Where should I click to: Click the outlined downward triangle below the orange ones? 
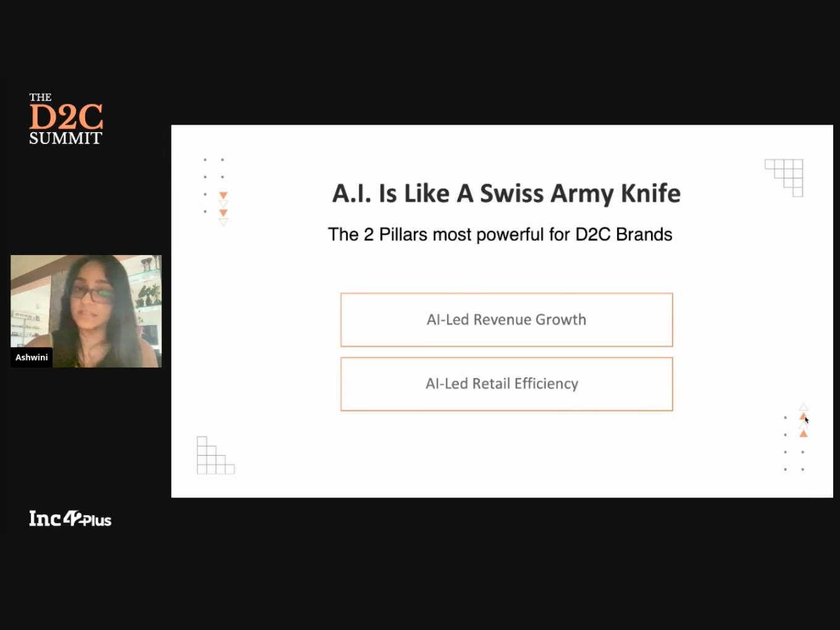(224, 222)
